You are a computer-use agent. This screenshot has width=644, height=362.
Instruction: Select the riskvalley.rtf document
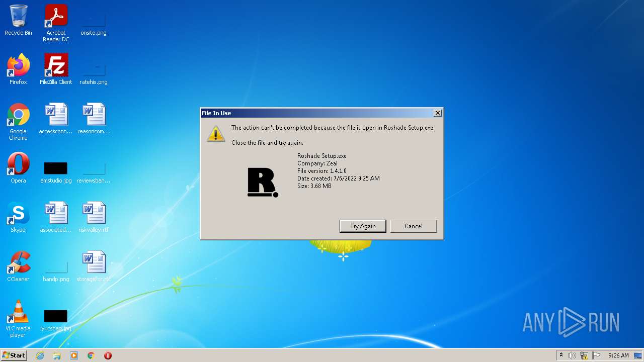pyautogui.click(x=94, y=217)
